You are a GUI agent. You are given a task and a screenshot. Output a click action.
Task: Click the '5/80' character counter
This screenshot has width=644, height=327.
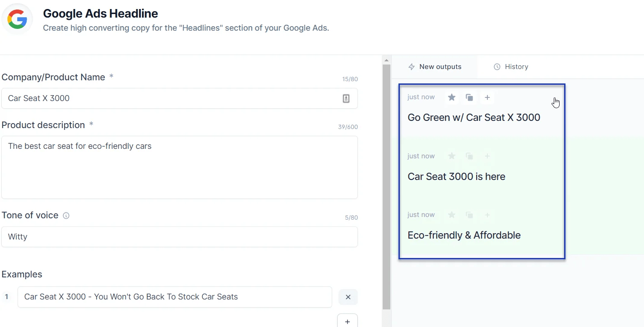coord(352,218)
